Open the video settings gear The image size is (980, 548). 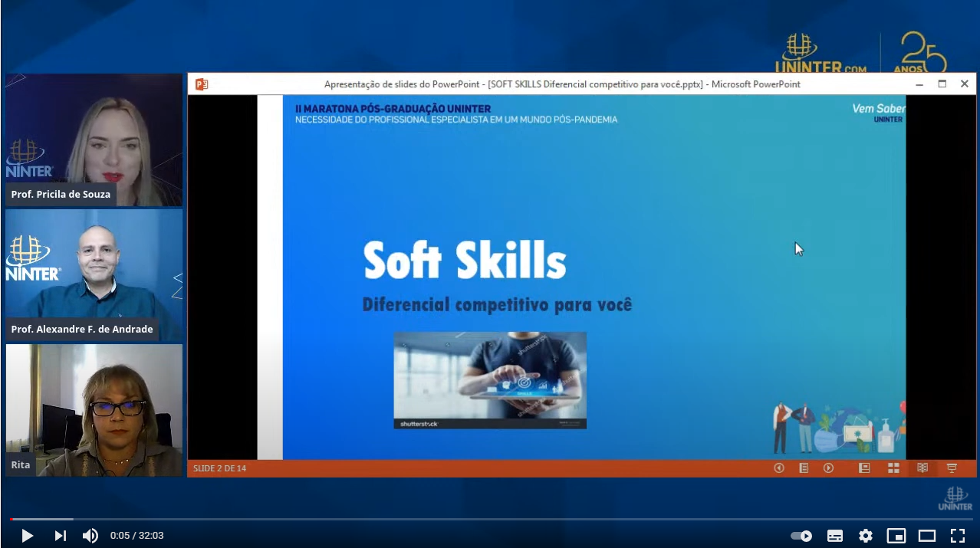tap(866, 536)
